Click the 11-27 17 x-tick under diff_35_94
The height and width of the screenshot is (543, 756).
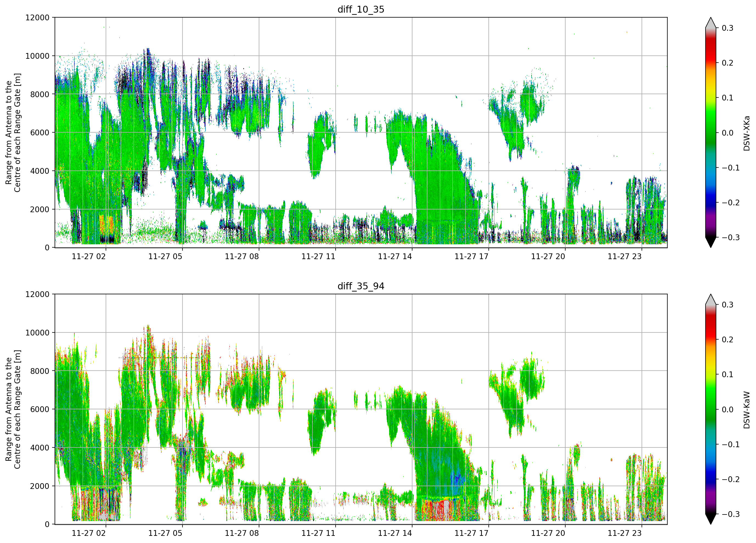click(471, 533)
